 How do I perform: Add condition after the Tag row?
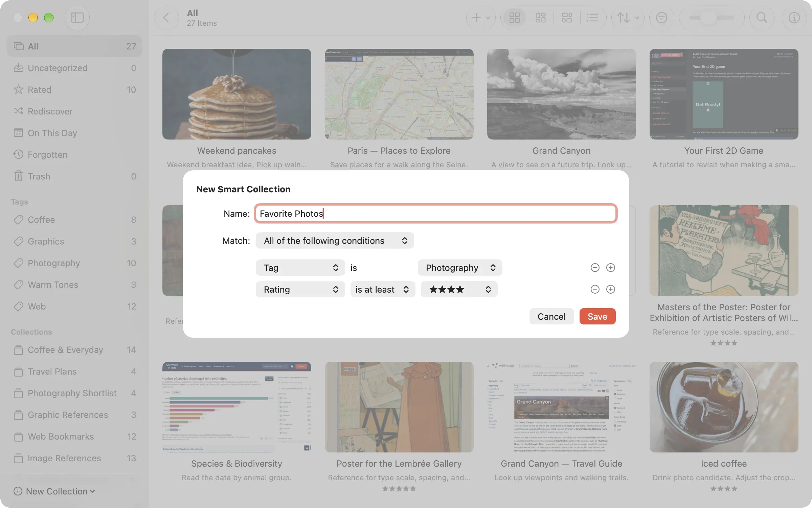[x=610, y=268]
